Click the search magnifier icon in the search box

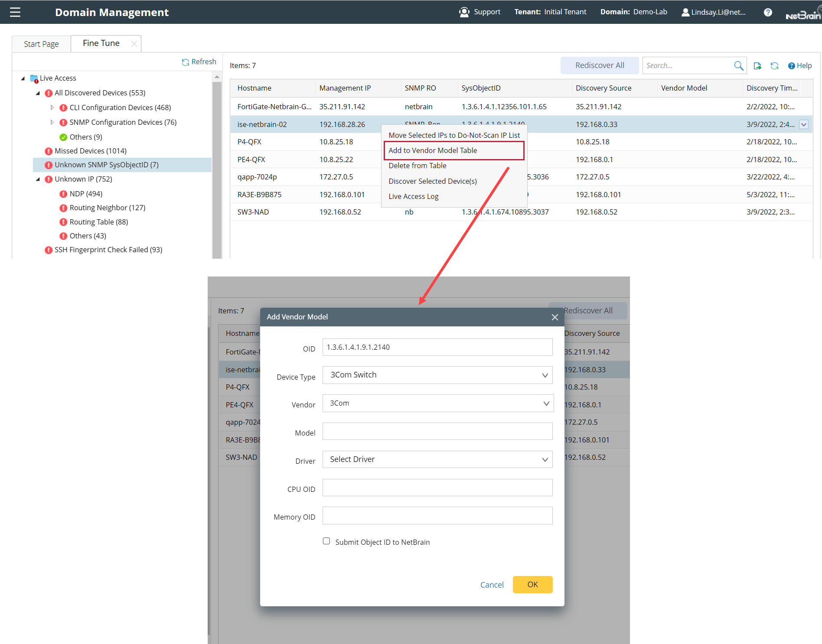739,65
